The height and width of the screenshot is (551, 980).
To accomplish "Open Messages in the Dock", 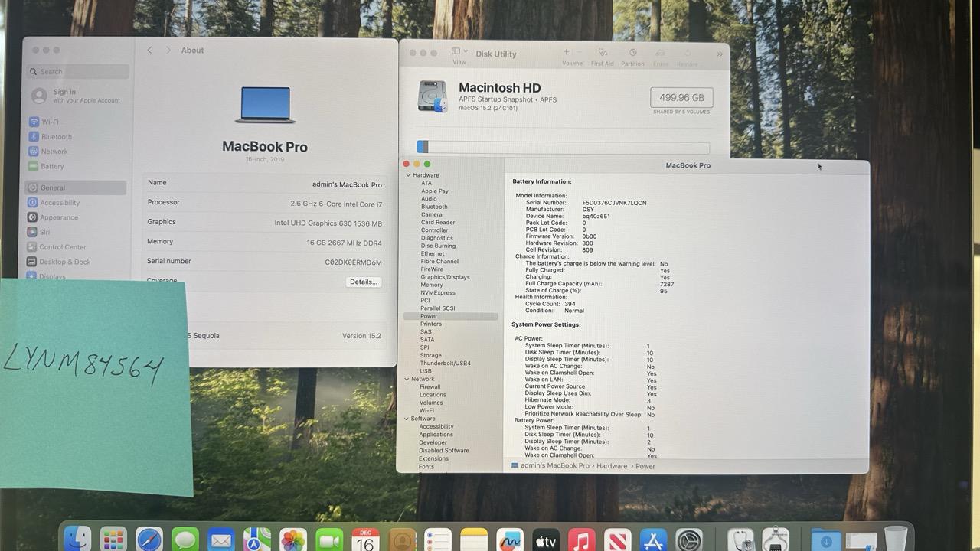I will [185, 540].
